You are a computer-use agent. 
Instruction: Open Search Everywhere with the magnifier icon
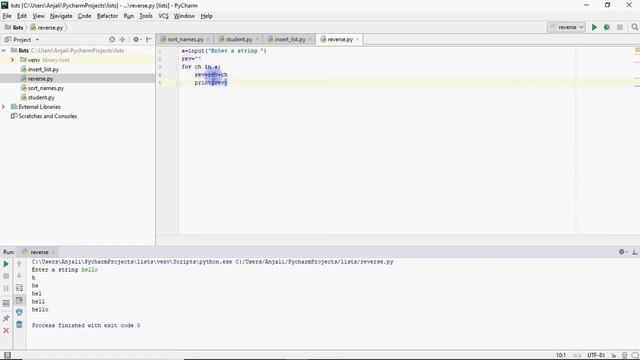point(634,27)
